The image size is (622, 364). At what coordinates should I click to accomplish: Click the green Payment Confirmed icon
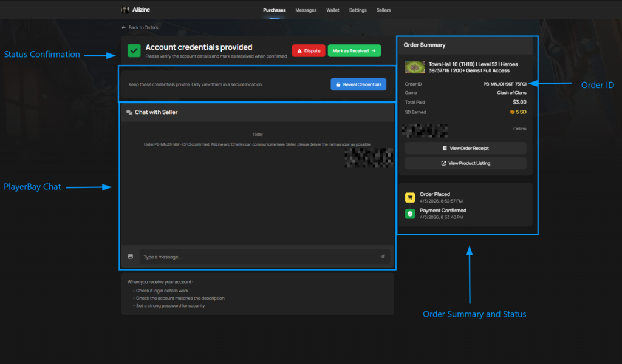click(410, 214)
